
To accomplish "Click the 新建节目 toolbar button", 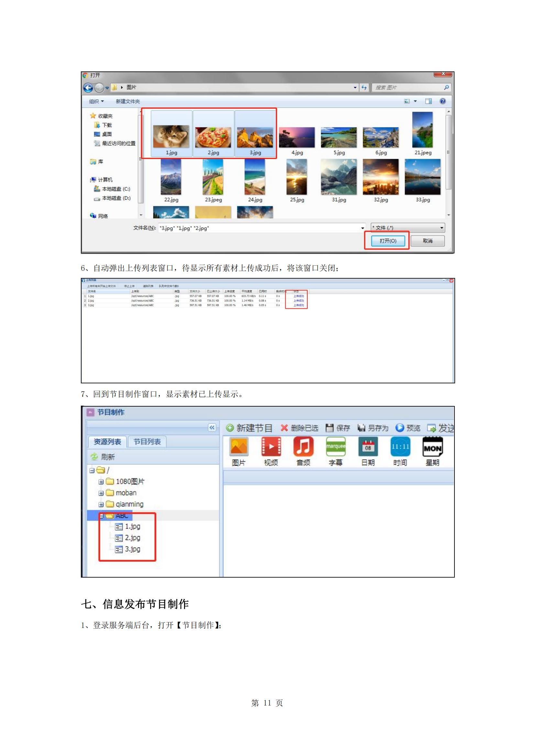I will click(249, 428).
